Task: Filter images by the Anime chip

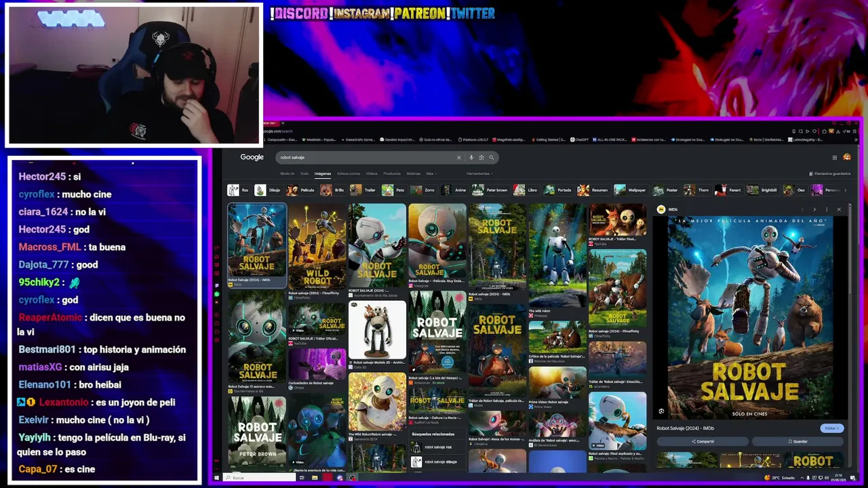Action: coord(454,190)
